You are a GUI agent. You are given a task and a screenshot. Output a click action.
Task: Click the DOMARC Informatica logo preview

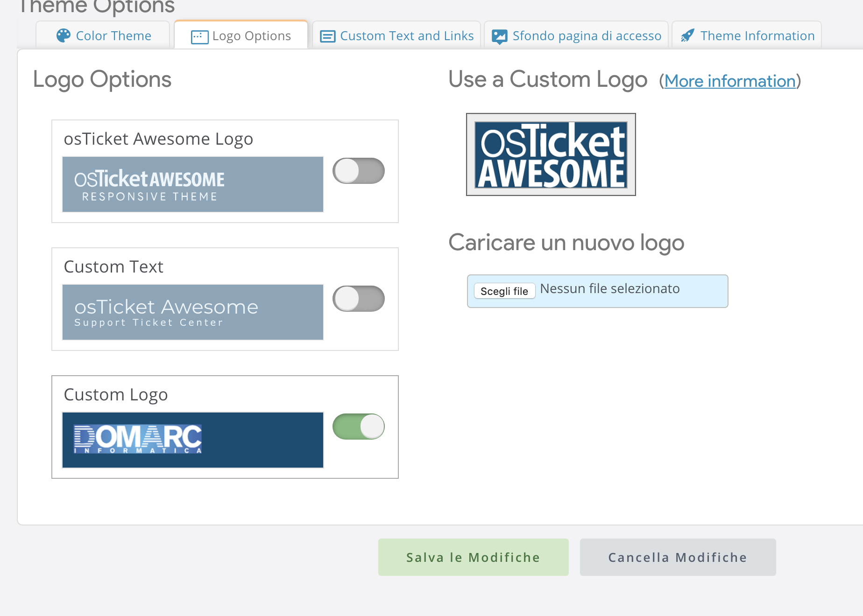tap(192, 440)
